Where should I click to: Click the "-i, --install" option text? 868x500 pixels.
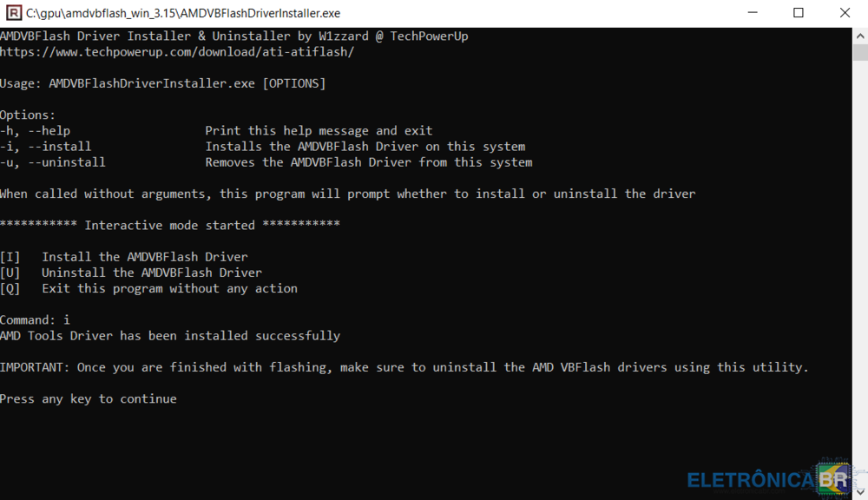(45, 147)
